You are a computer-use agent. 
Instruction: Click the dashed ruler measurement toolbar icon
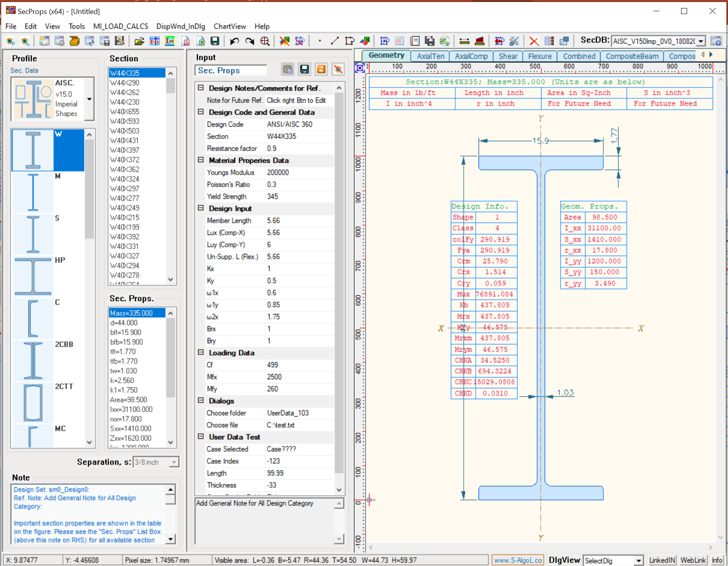tap(464, 41)
